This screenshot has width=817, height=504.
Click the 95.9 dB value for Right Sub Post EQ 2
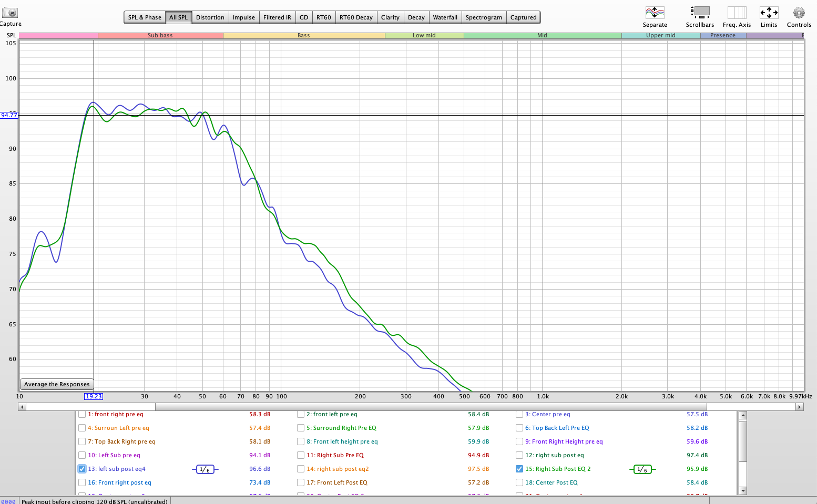click(x=697, y=469)
